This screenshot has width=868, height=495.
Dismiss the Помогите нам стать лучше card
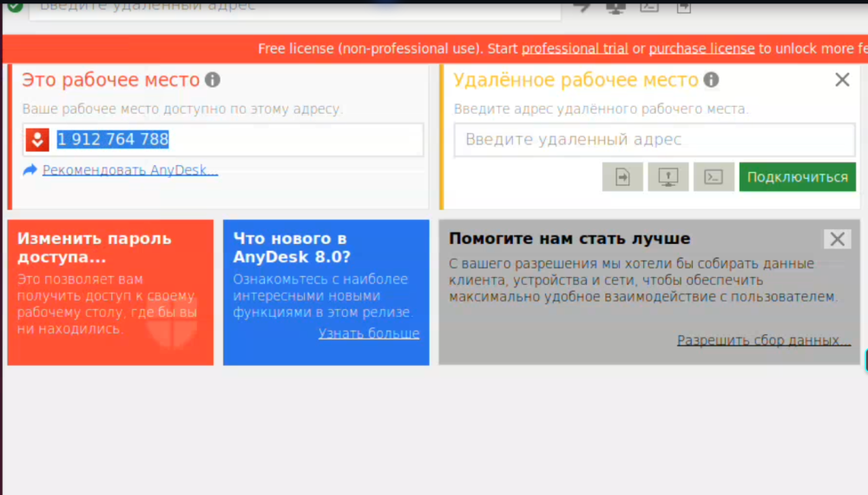837,239
